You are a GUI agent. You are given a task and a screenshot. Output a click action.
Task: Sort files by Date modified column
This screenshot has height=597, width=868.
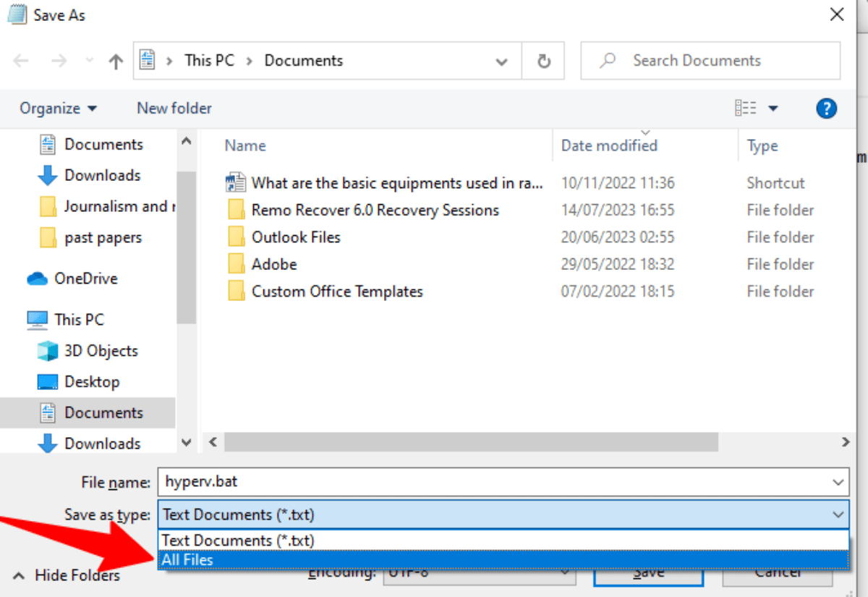[609, 145]
